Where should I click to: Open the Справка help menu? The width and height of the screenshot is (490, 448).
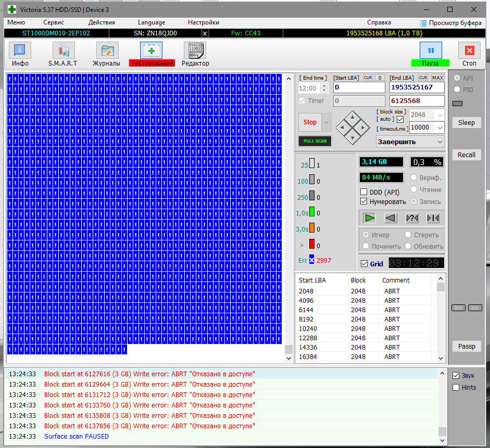click(x=379, y=22)
